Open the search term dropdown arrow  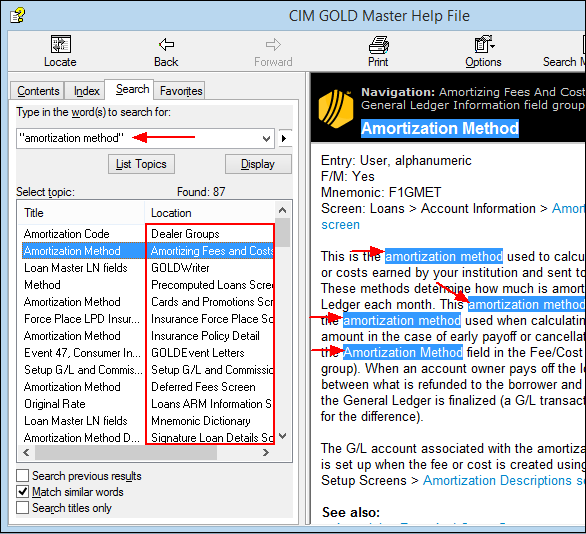pos(266,139)
